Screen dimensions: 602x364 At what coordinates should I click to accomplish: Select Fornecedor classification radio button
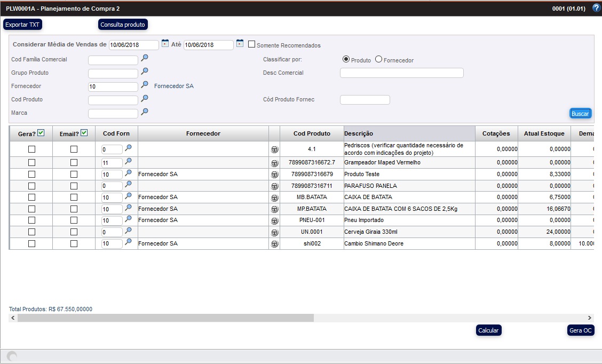pos(379,59)
